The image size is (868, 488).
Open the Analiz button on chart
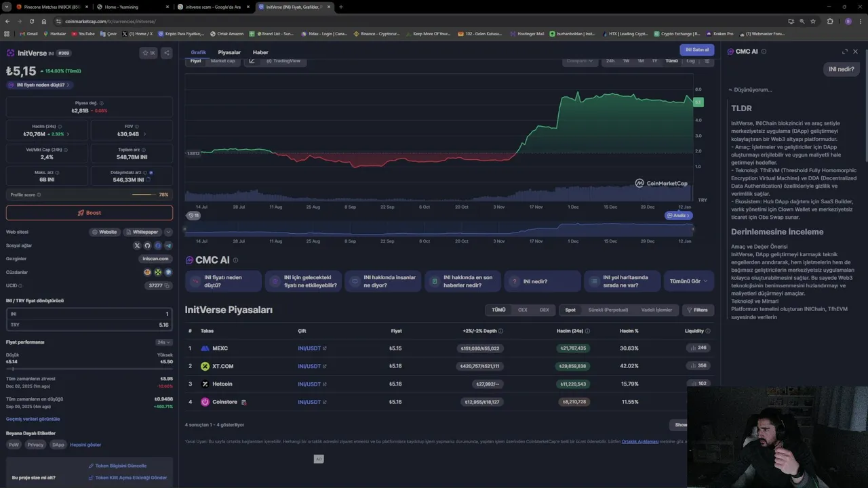tap(679, 216)
